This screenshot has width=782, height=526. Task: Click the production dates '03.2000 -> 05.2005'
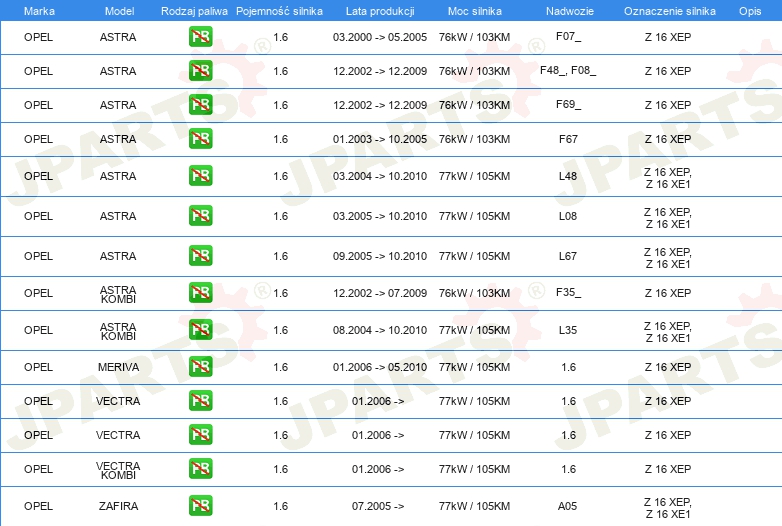coord(380,37)
